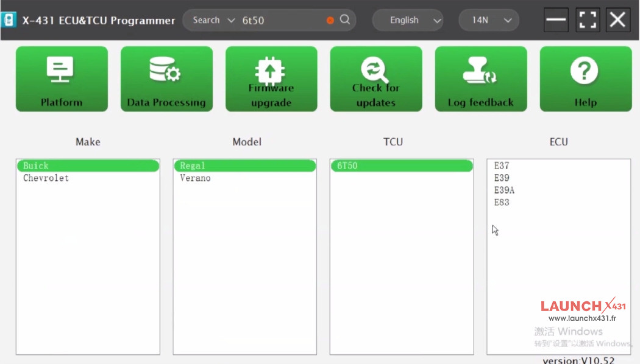Open the Platform tile

(x=62, y=79)
